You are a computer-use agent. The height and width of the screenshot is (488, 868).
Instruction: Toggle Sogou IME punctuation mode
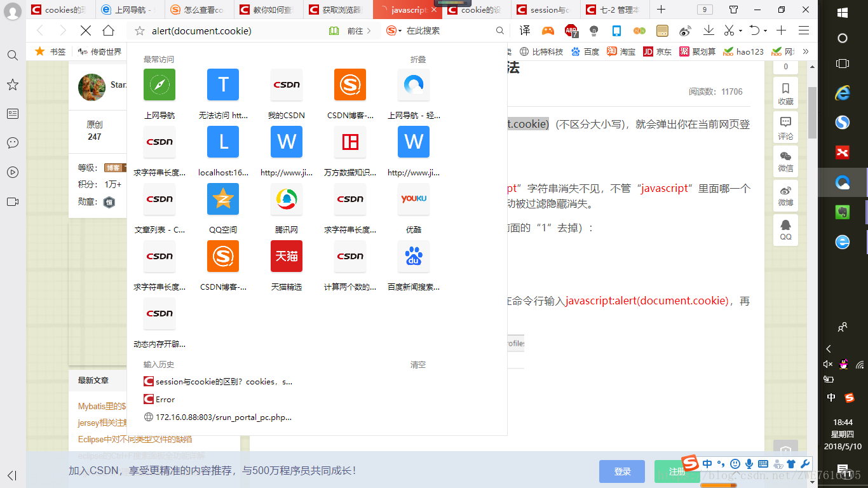(721, 464)
